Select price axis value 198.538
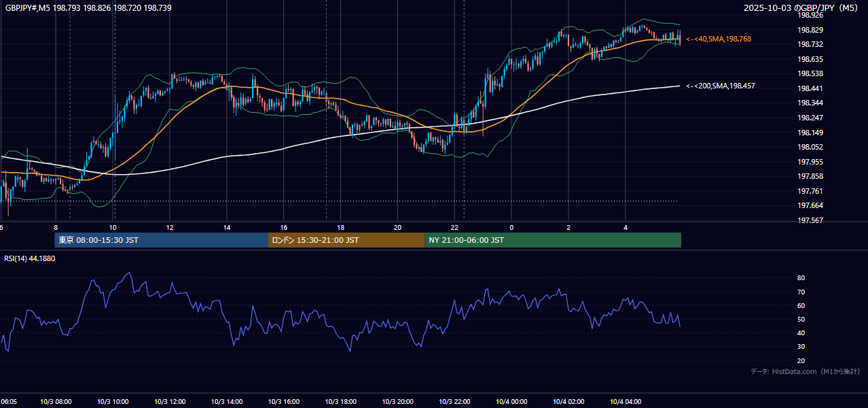This screenshot has width=868, height=408. tap(810, 73)
